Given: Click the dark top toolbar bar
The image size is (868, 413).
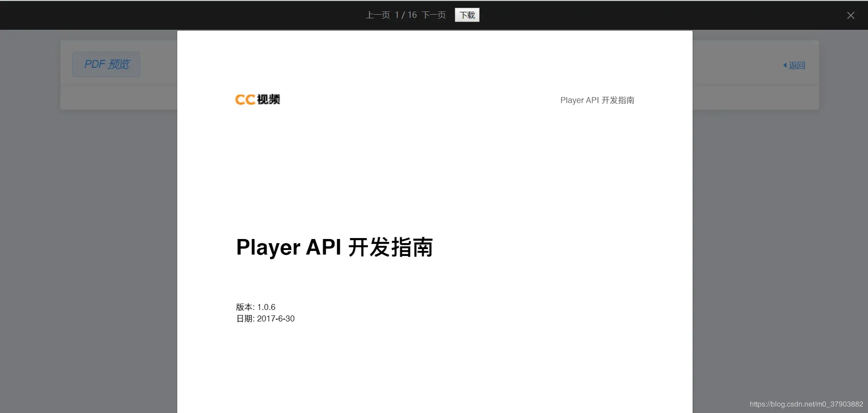Looking at the screenshot, I should click(x=183, y=15).
